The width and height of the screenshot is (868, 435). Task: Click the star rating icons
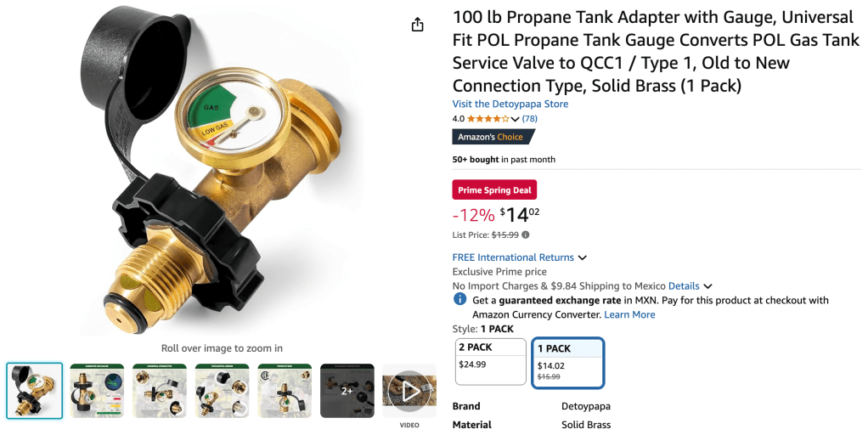click(484, 119)
